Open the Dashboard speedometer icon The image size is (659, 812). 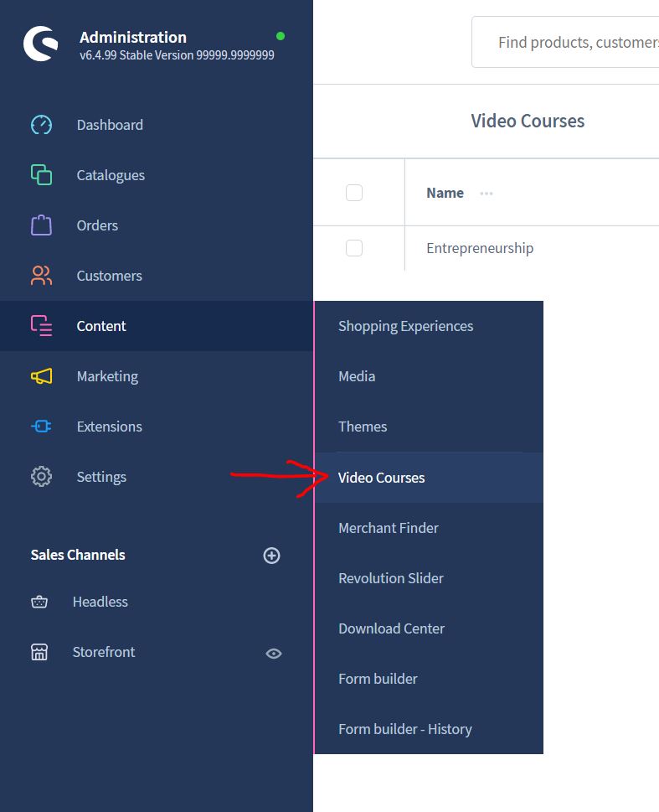41,125
